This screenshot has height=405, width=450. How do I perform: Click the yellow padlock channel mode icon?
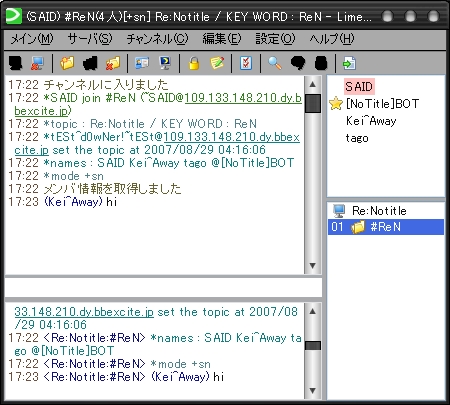click(x=194, y=63)
